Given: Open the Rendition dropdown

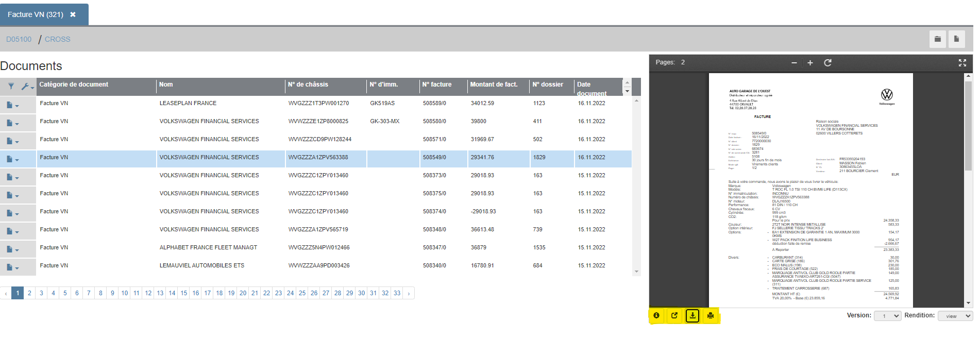Looking at the screenshot, I should pos(955,316).
